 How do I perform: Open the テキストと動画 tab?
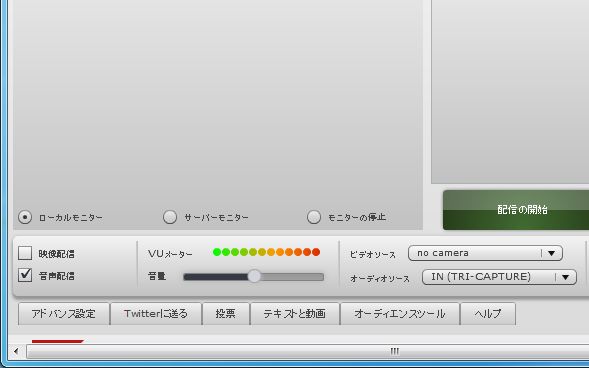coord(294,314)
